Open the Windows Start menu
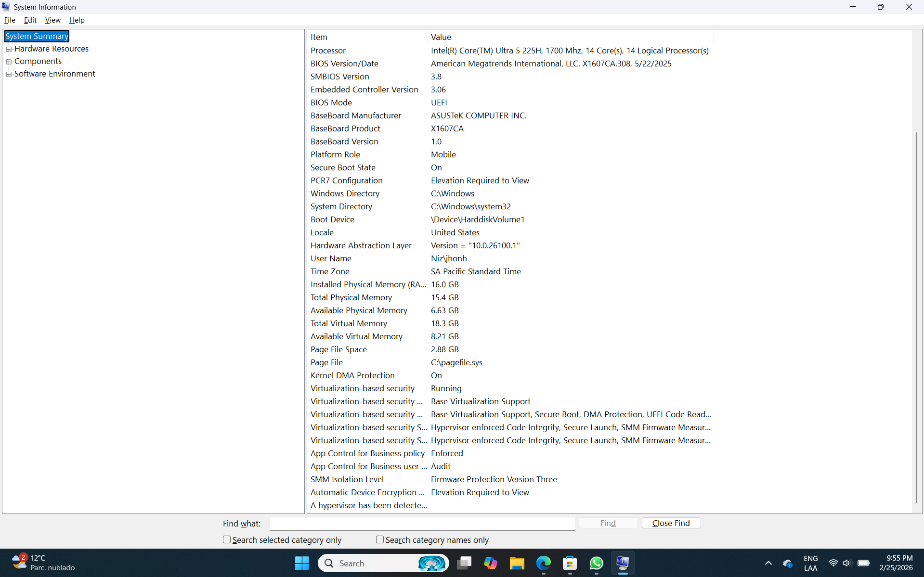The width and height of the screenshot is (924, 577). tap(302, 563)
